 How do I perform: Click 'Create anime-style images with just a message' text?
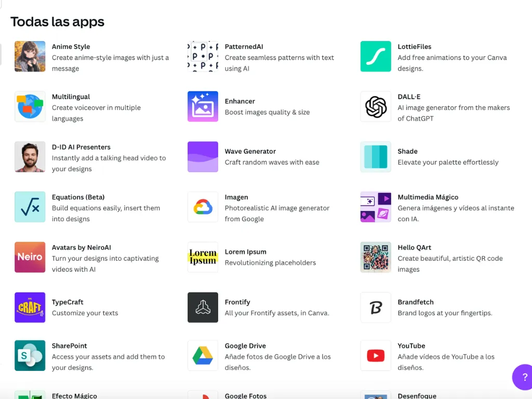tap(110, 63)
